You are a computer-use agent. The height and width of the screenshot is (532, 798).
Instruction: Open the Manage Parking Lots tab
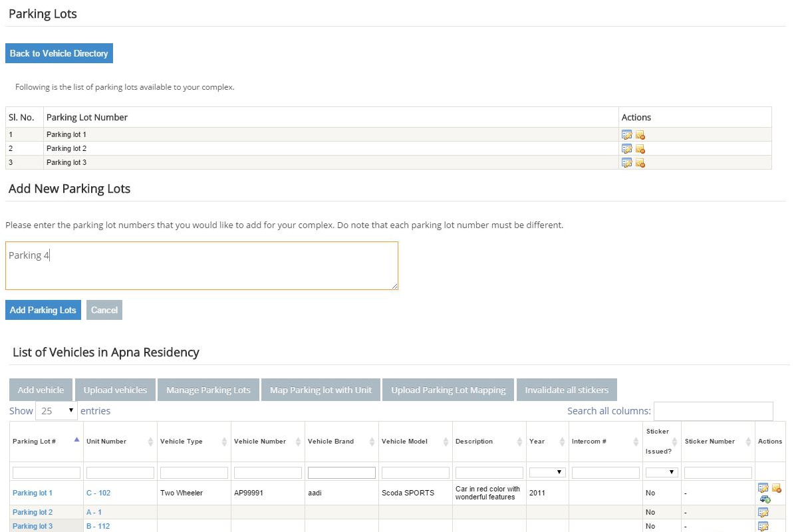(x=208, y=390)
